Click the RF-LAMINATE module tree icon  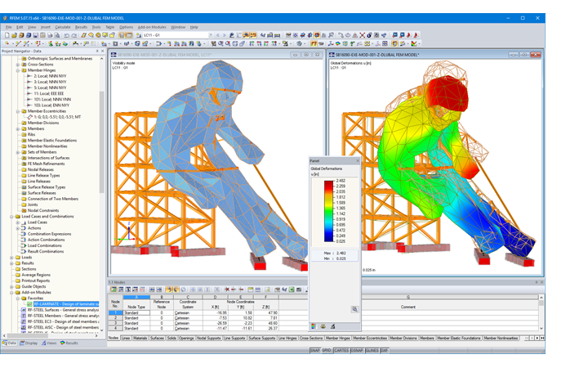(29, 304)
